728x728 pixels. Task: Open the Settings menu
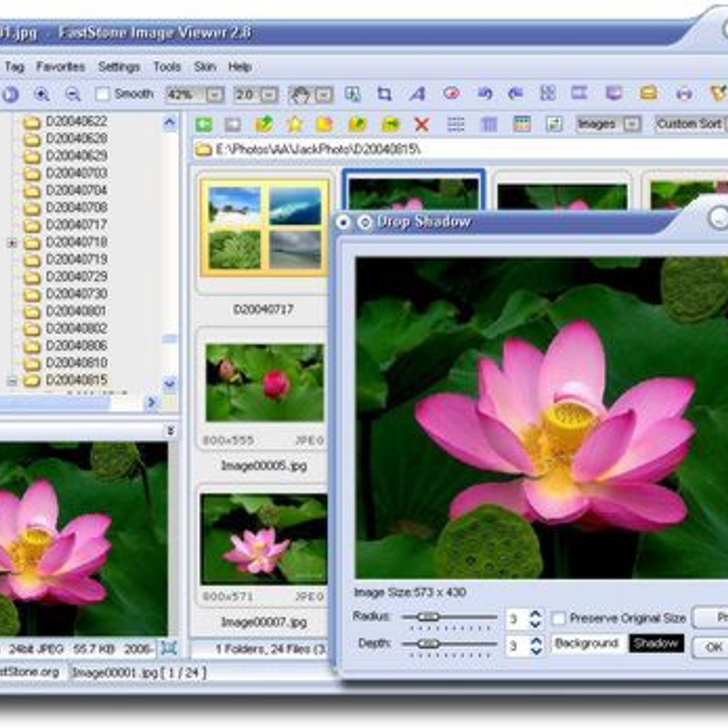point(119,67)
